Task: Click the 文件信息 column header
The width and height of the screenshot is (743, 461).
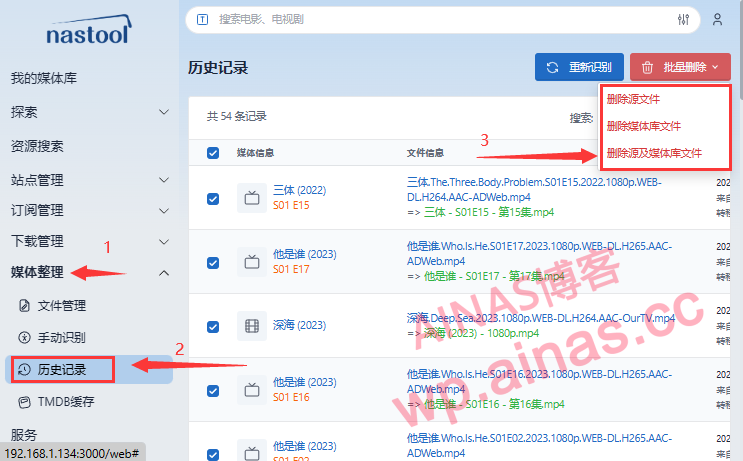Action: pos(425,153)
